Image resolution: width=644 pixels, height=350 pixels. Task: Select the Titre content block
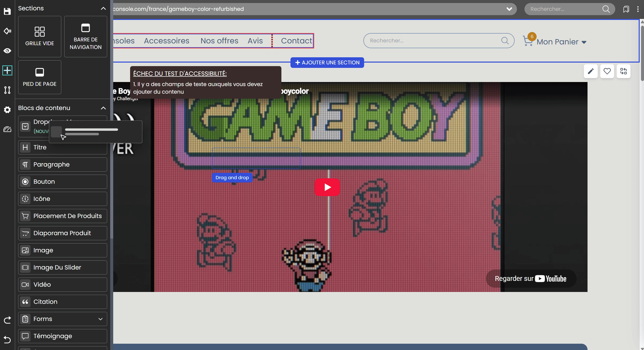pos(63,147)
